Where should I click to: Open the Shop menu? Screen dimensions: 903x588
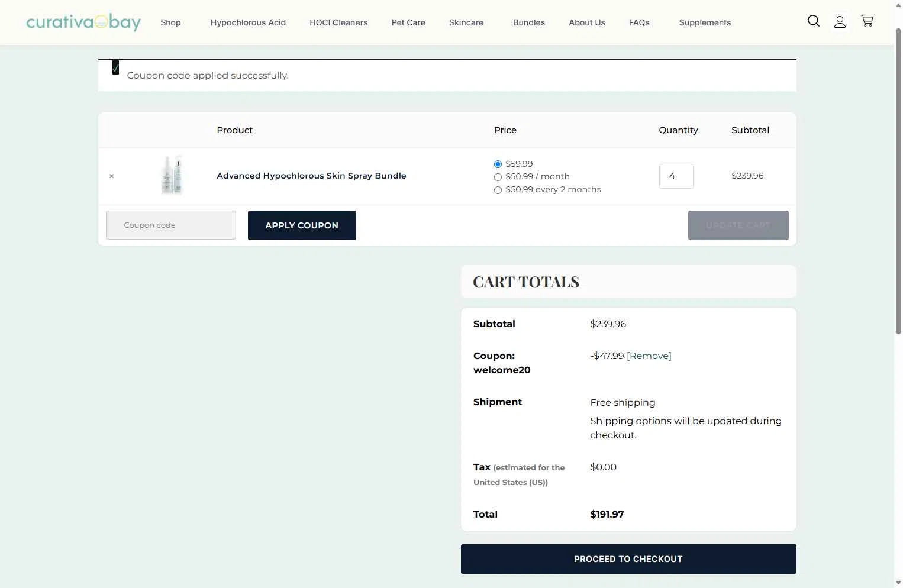[170, 22]
